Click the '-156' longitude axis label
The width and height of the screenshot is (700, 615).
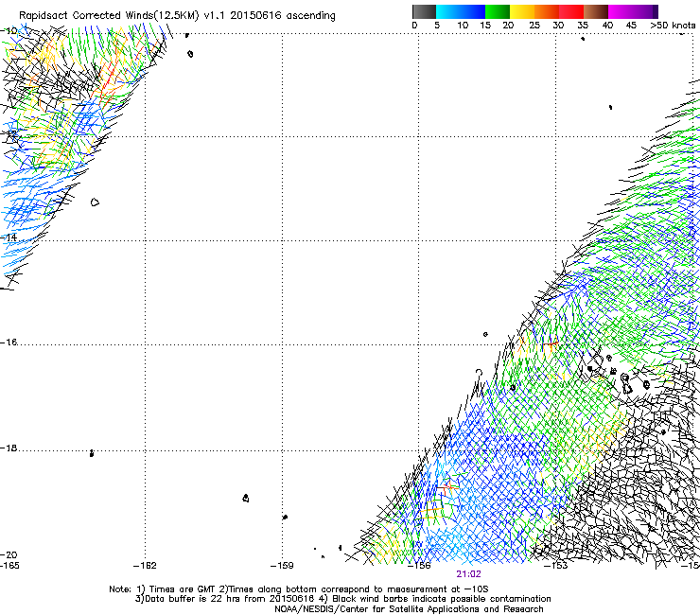(419, 566)
